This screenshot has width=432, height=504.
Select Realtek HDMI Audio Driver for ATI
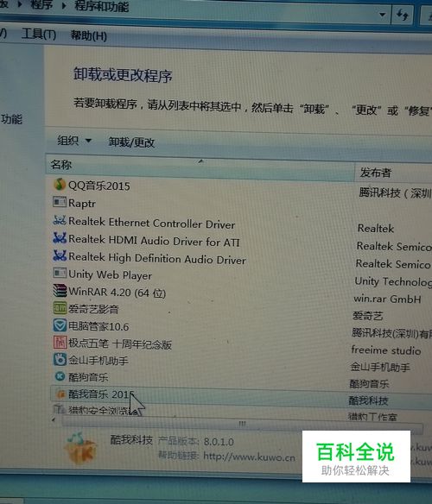coord(154,241)
